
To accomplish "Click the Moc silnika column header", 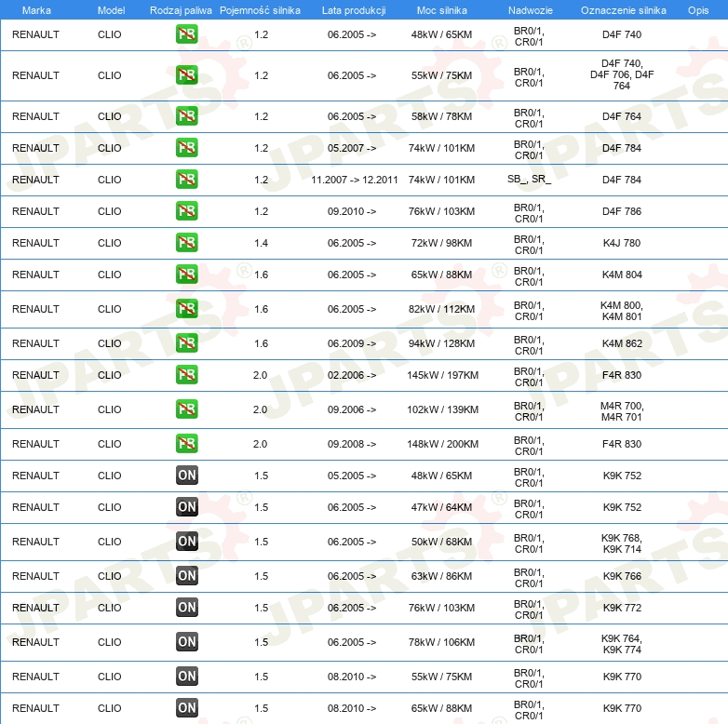I will (441, 10).
